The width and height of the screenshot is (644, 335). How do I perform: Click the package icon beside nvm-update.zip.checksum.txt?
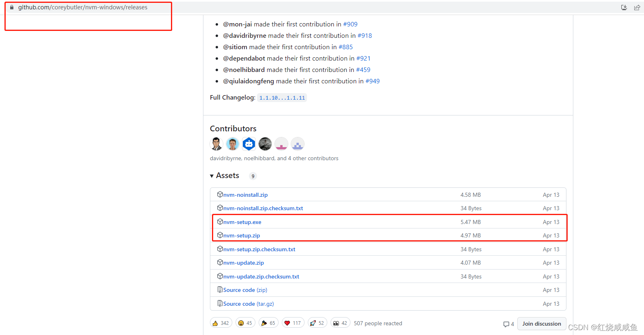pos(220,276)
